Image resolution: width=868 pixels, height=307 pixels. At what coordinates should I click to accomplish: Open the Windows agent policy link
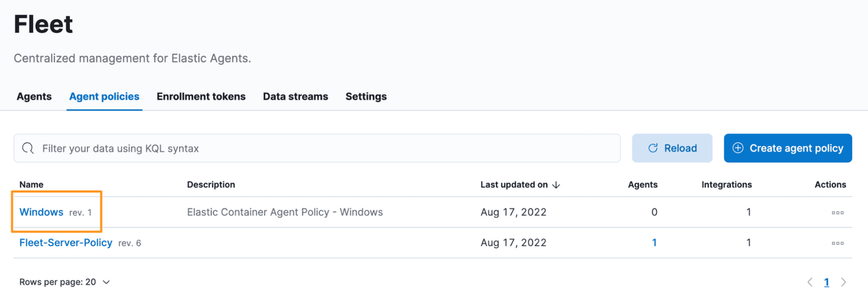[42, 212]
